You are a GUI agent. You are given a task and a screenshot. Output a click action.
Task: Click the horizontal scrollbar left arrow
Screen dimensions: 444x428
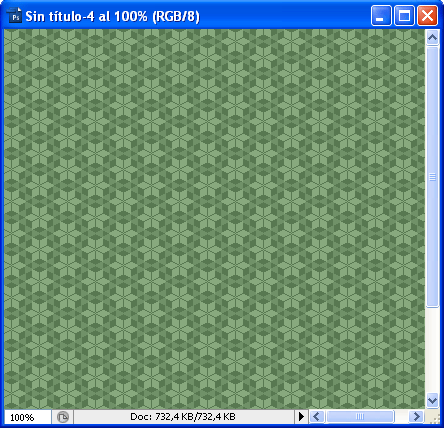(x=317, y=416)
